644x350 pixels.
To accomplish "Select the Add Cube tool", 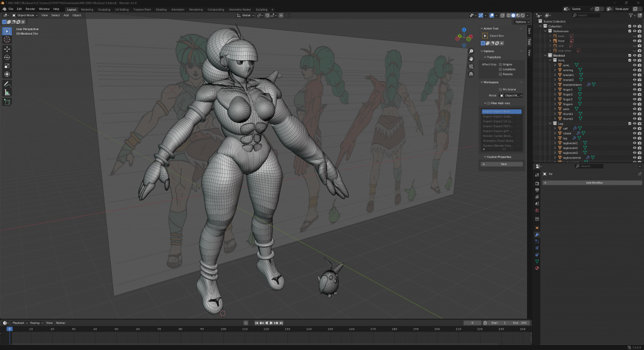I will coord(8,101).
